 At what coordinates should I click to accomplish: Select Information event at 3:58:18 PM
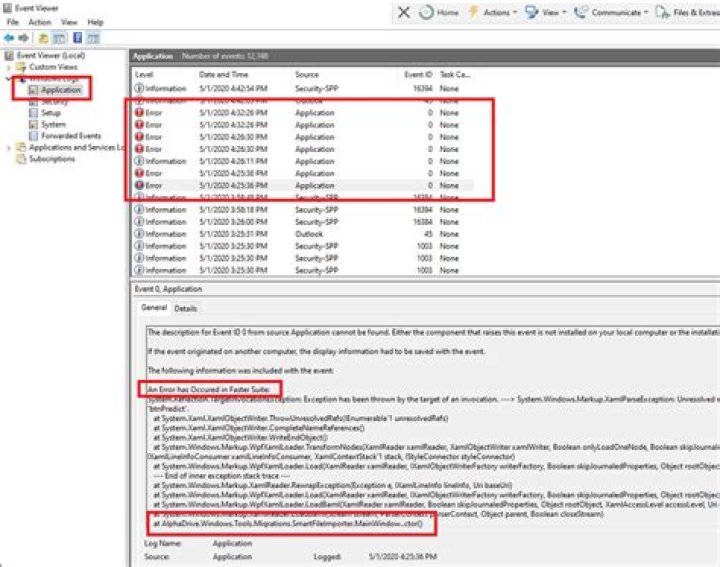point(303,210)
